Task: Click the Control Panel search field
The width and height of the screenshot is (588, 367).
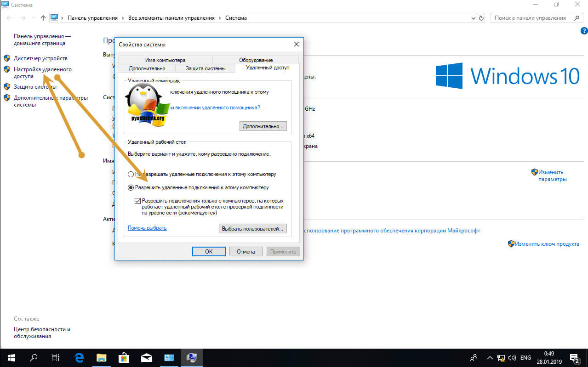Action: tap(531, 18)
